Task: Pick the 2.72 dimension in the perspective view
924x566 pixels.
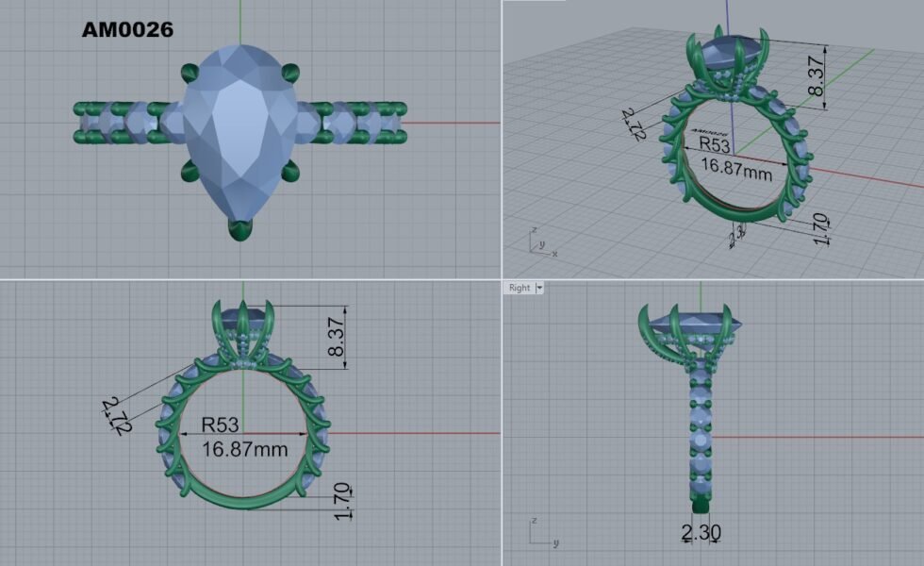Action: pyautogui.click(x=633, y=125)
